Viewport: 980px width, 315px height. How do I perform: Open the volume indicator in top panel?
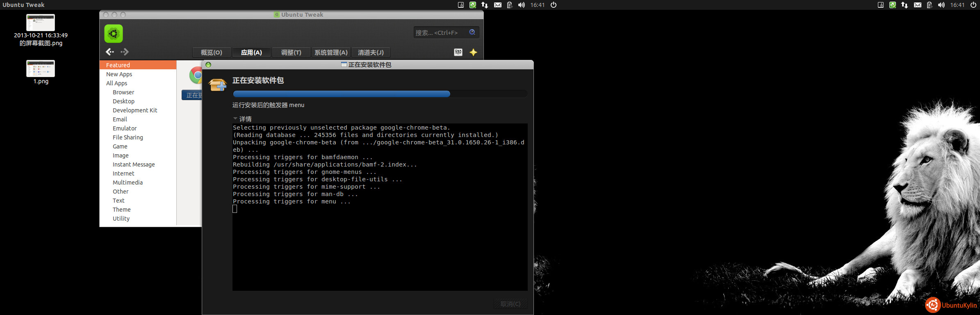pyautogui.click(x=521, y=5)
